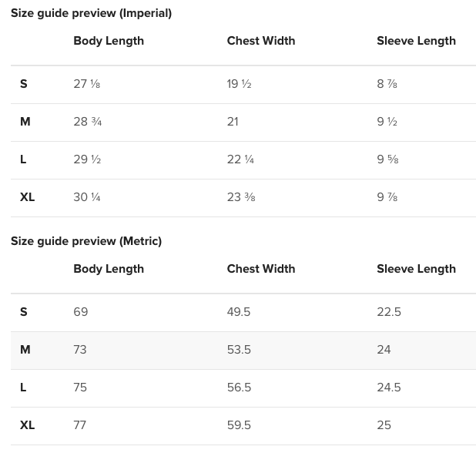Select the S row label in Imperial table
Viewport: 476px width, 453px height.
pos(24,84)
